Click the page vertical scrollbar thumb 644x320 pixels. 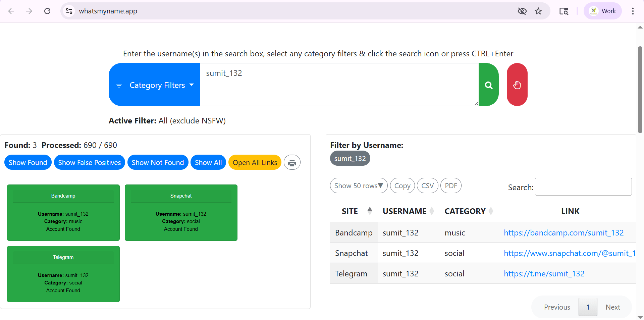pyautogui.click(x=640, y=90)
